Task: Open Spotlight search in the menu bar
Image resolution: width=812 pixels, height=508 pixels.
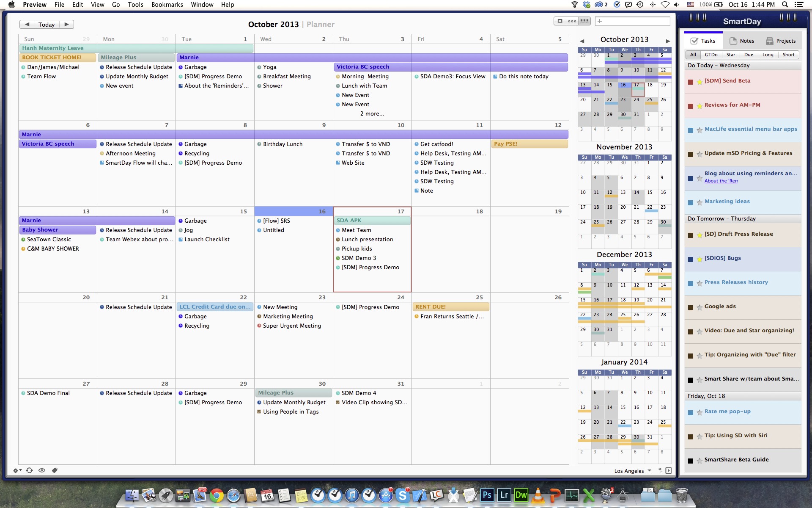Action: tap(785, 5)
